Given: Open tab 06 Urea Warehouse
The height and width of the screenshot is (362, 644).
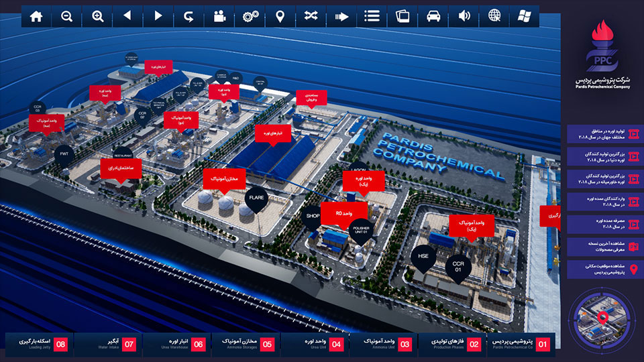Looking at the screenshot, I should pos(176,345).
